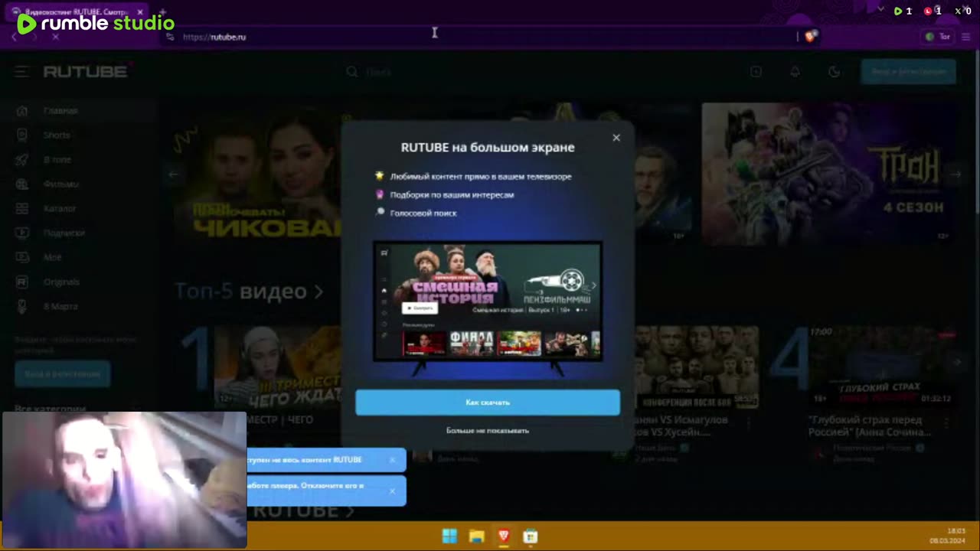Go to previous banner slide
980x551 pixels.
coord(173,174)
